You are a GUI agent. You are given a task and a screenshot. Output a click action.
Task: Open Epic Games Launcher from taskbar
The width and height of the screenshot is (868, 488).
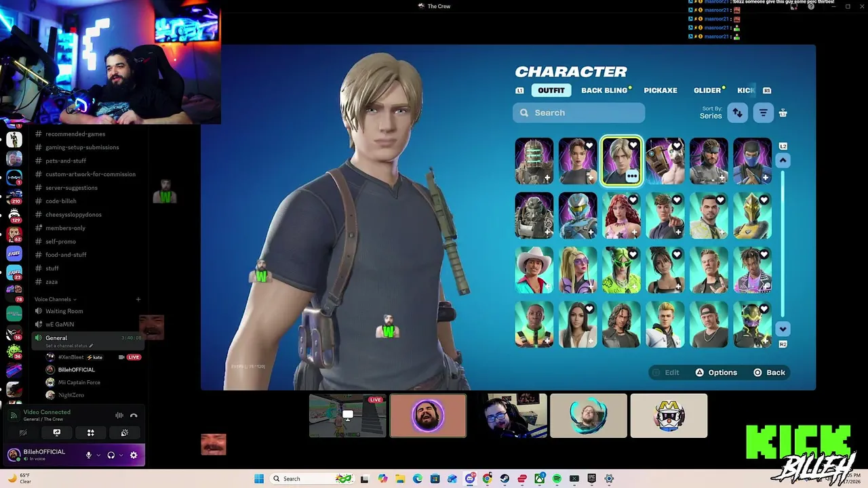click(x=591, y=479)
